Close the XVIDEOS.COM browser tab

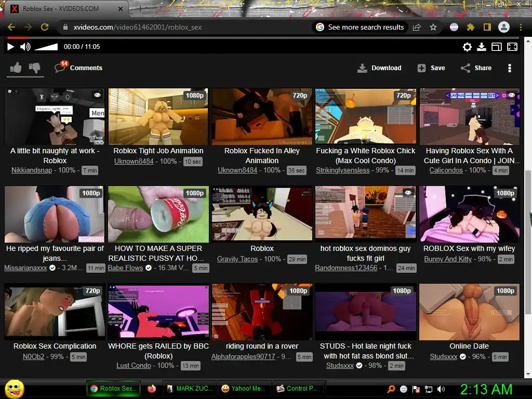click(121, 9)
